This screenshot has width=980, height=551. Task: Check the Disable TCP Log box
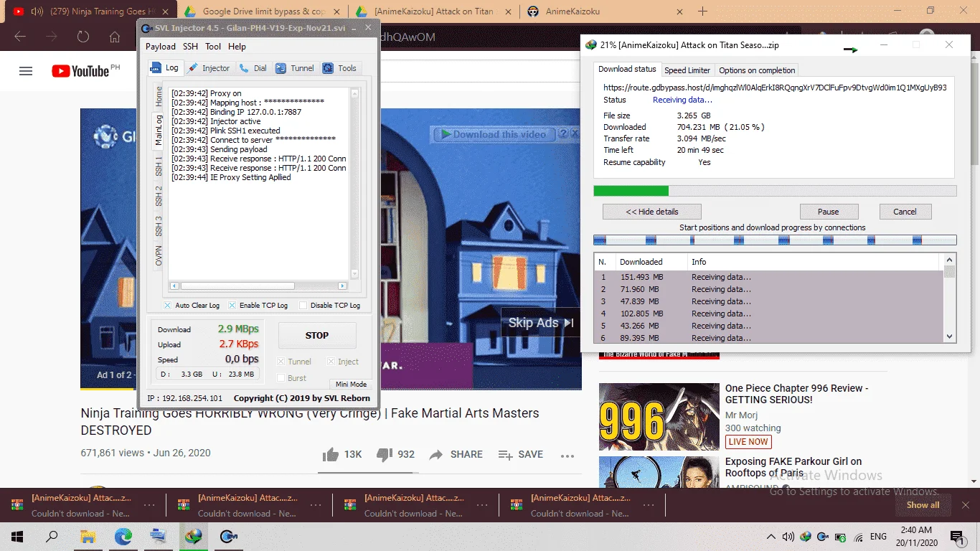coord(303,305)
